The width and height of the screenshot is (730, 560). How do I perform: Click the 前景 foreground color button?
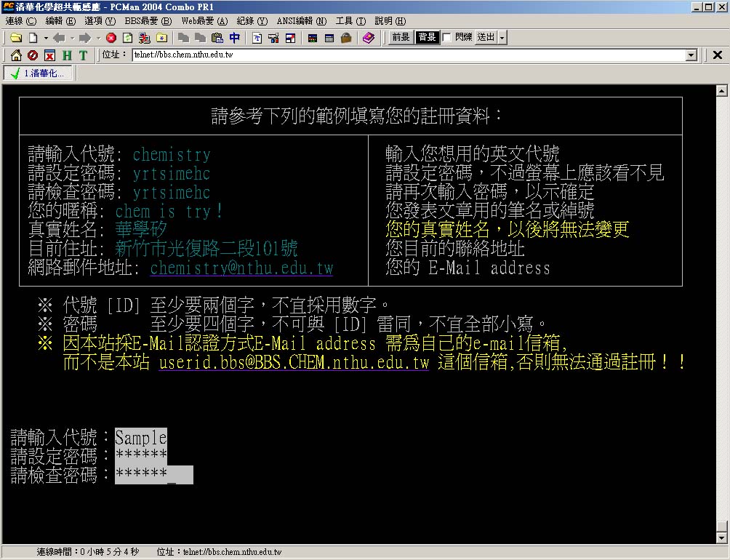[x=401, y=38]
